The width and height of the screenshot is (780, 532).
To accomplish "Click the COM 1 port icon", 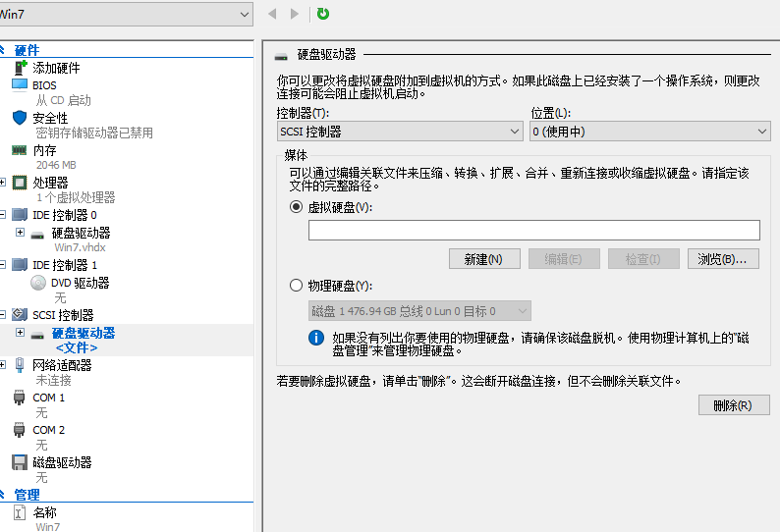I will pyautogui.click(x=20, y=398).
